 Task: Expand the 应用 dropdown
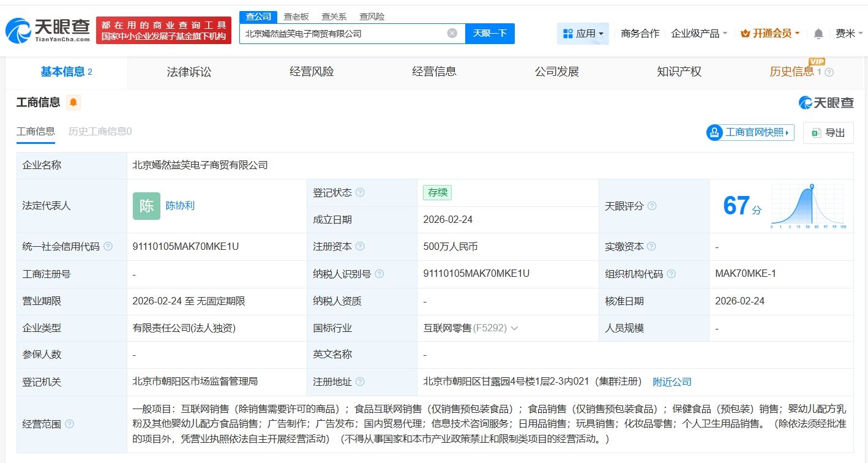click(583, 34)
